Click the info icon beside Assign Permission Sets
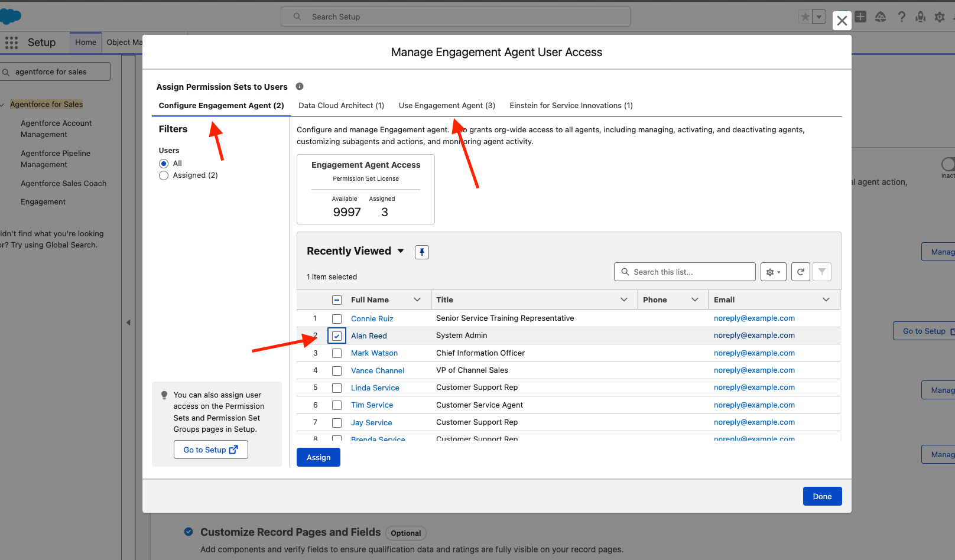This screenshot has width=955, height=560. [x=300, y=86]
